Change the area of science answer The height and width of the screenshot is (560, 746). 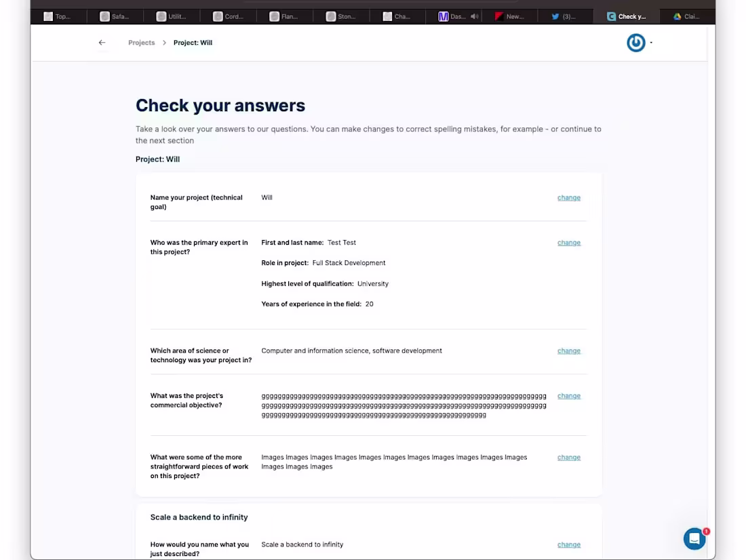pos(568,351)
